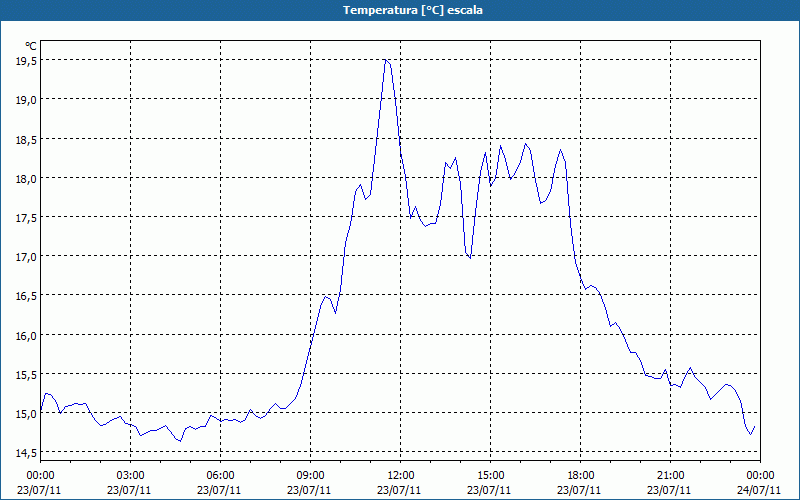This screenshot has height=500, width=800.
Task: Select the 15,5 y-axis value
Action: click(27, 374)
